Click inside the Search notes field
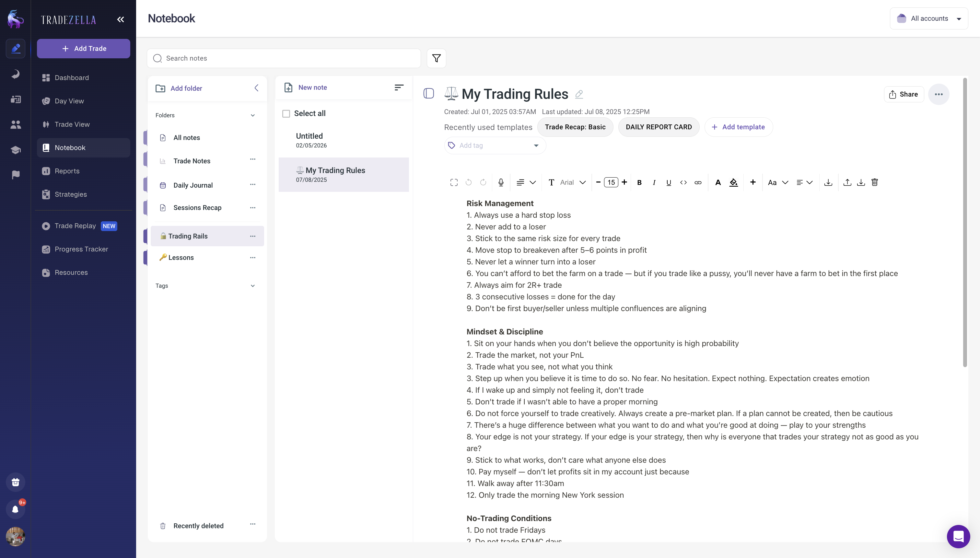 (x=284, y=58)
